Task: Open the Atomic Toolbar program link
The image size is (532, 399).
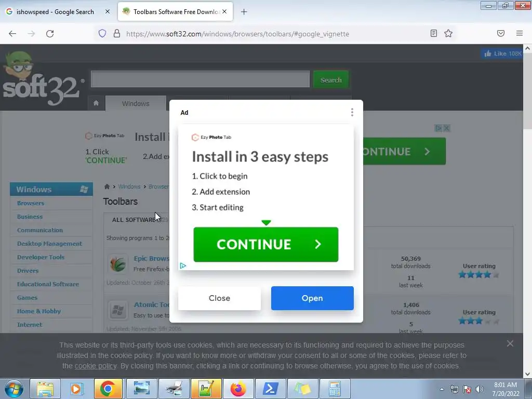Action: point(151,304)
